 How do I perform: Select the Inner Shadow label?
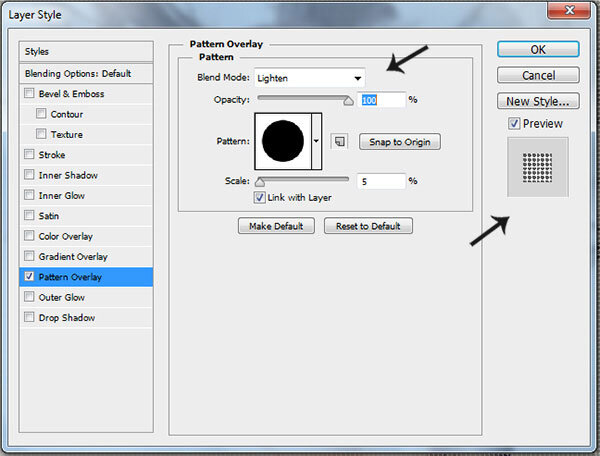68,175
